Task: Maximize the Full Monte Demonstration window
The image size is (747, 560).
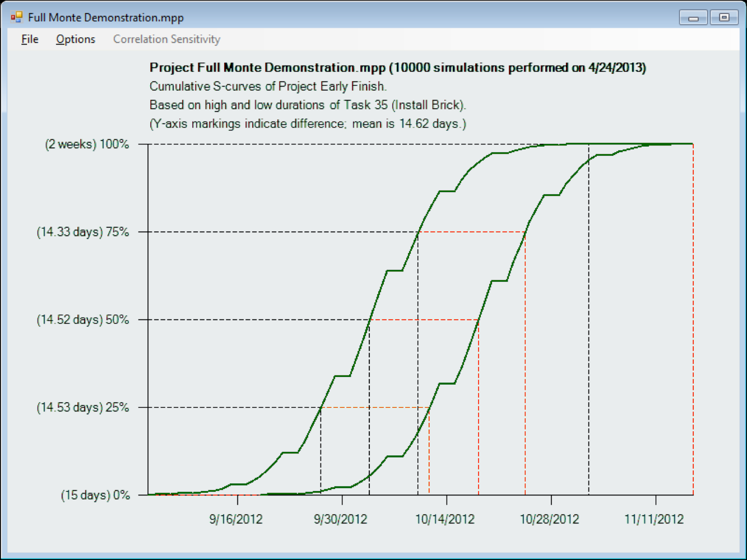Action: pyautogui.click(x=724, y=17)
